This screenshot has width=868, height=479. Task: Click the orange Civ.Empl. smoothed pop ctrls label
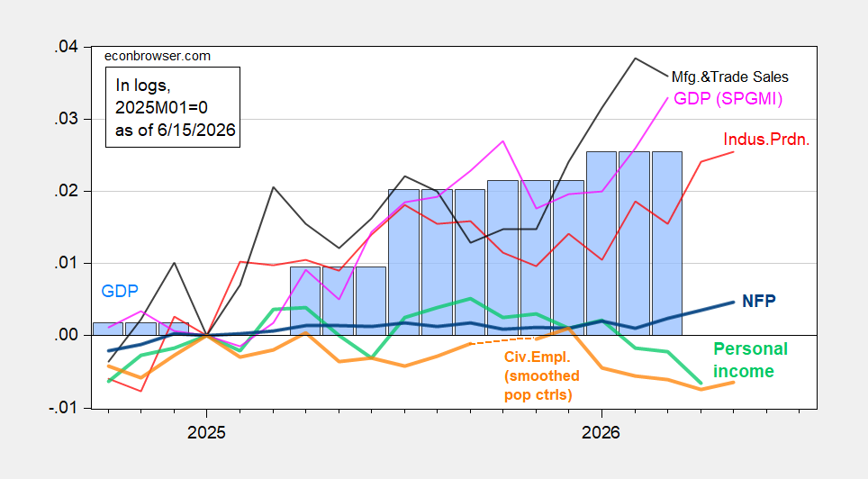pos(541,376)
